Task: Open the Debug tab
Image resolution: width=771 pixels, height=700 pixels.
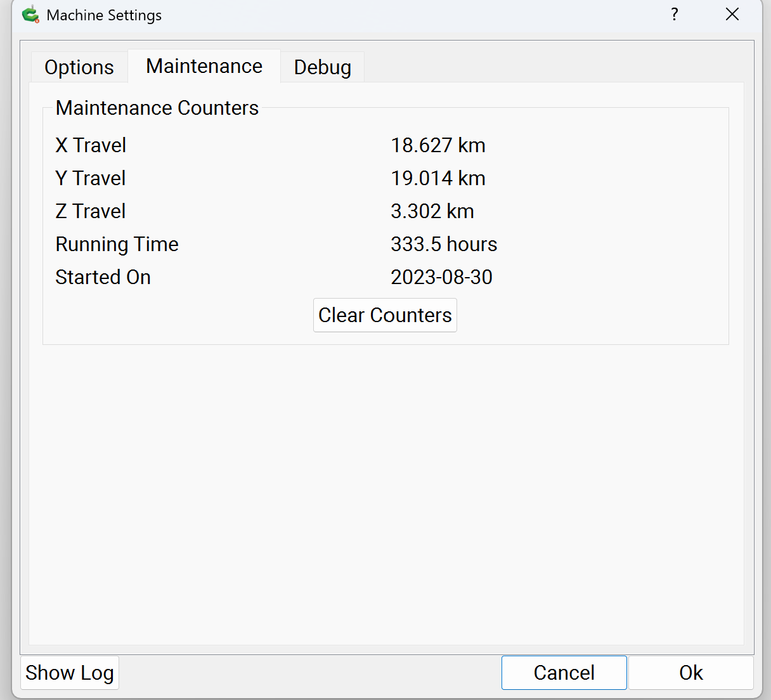Action: click(322, 67)
